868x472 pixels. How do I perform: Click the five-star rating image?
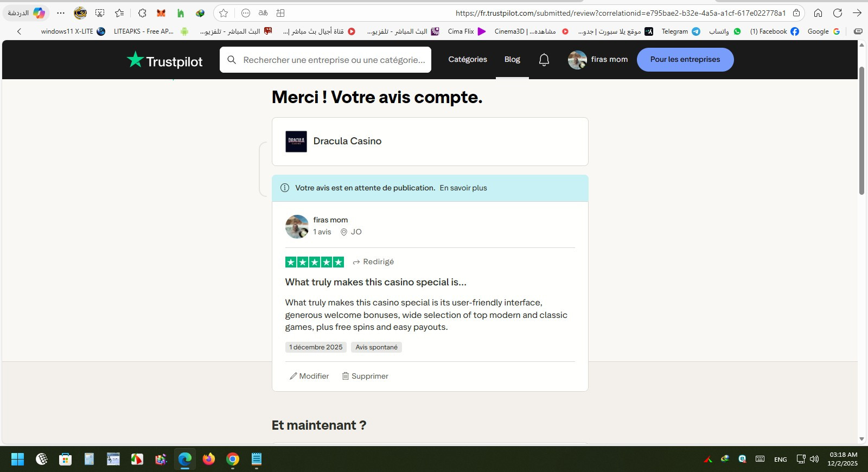pyautogui.click(x=315, y=262)
